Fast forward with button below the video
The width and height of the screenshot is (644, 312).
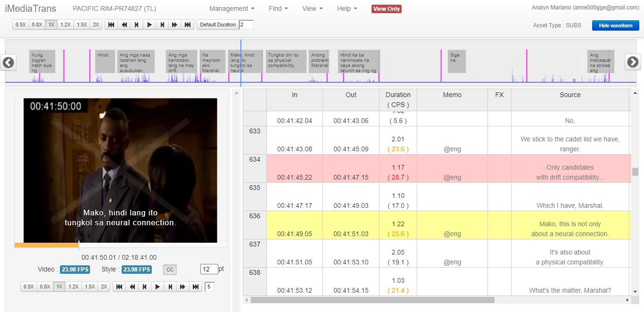coord(183,287)
